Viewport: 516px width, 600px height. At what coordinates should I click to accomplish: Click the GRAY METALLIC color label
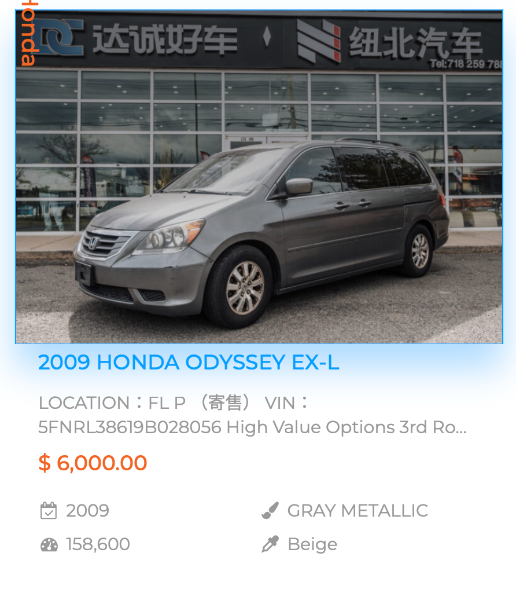[x=358, y=511]
